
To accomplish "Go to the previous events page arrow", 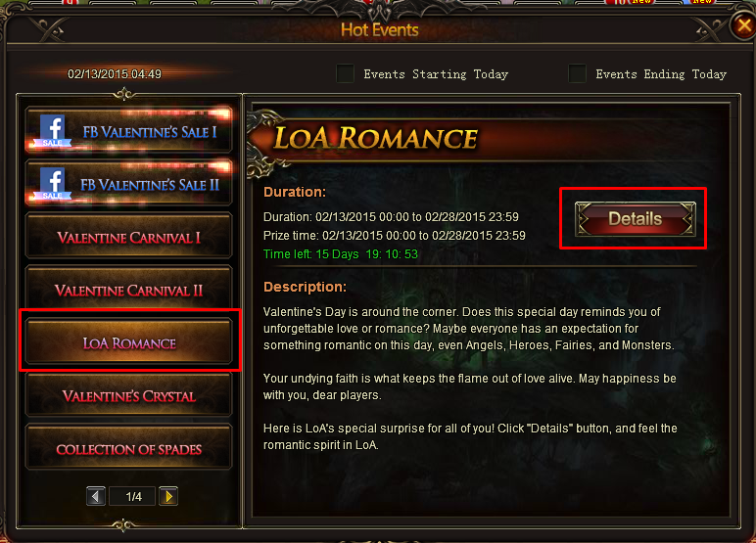I will coord(95,496).
